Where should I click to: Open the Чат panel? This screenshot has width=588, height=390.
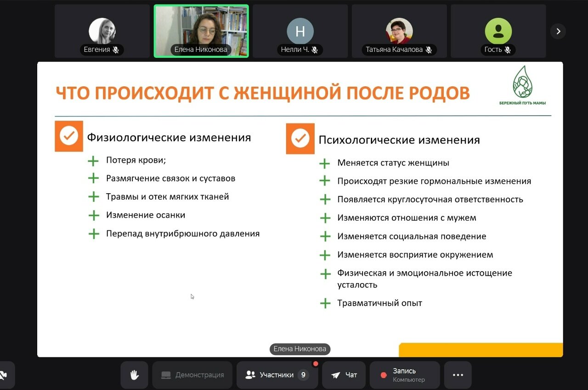click(344, 375)
